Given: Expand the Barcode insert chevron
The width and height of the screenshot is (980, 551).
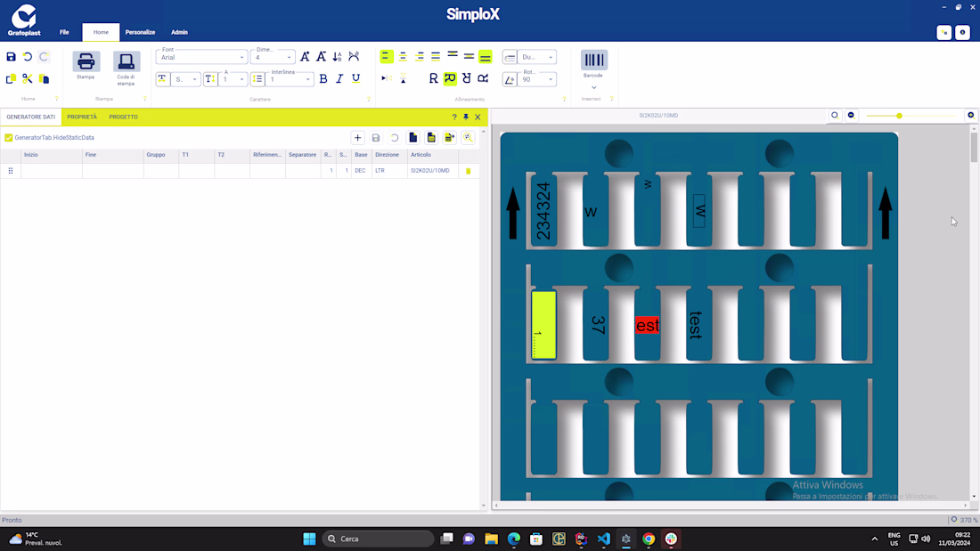Looking at the screenshot, I should (x=593, y=87).
